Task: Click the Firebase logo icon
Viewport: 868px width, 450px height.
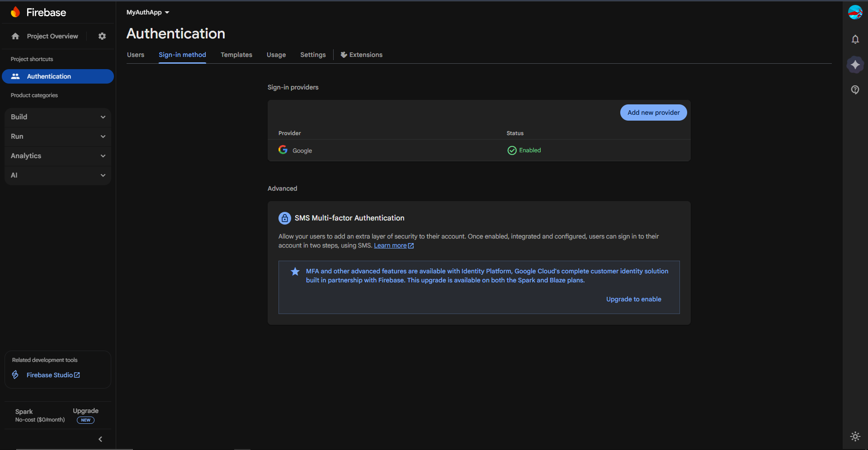Action: click(x=15, y=12)
